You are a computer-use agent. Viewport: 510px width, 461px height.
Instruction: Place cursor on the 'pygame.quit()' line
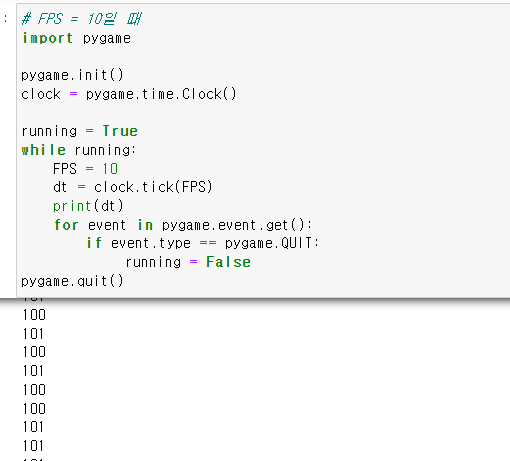pos(72,281)
